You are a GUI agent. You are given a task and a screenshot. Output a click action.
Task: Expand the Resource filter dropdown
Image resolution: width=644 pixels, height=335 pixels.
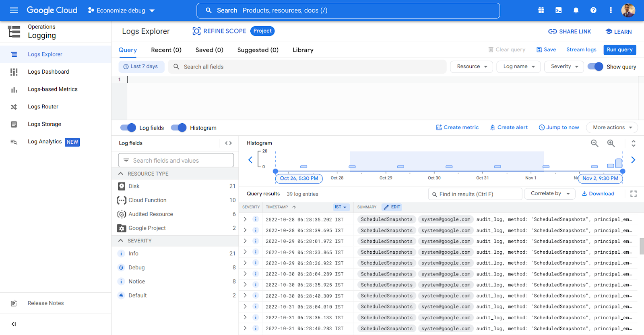tap(472, 66)
